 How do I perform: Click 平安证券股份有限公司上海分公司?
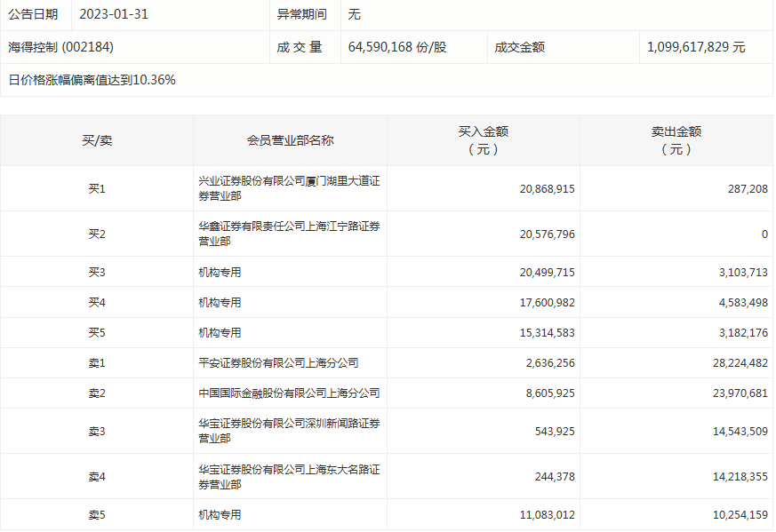(x=278, y=363)
